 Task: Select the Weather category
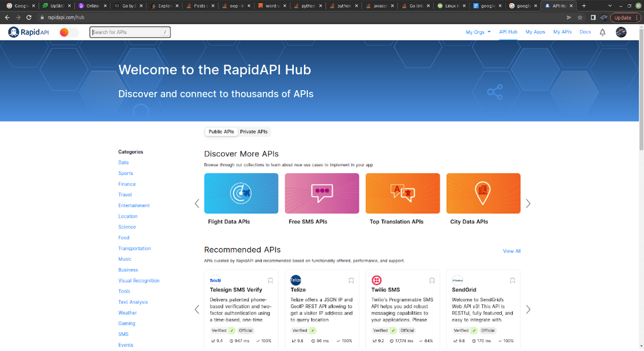tap(127, 312)
